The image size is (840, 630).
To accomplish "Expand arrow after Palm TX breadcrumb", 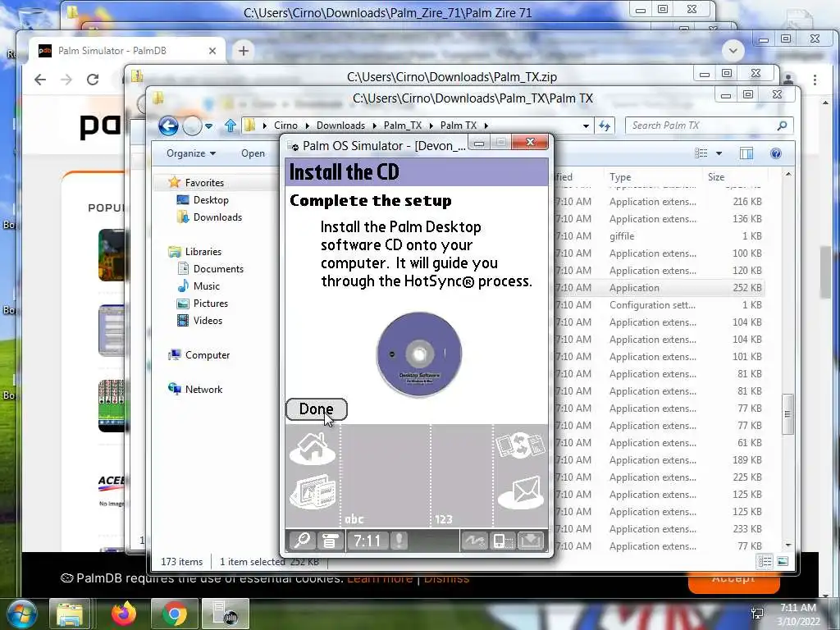I will [486, 126].
